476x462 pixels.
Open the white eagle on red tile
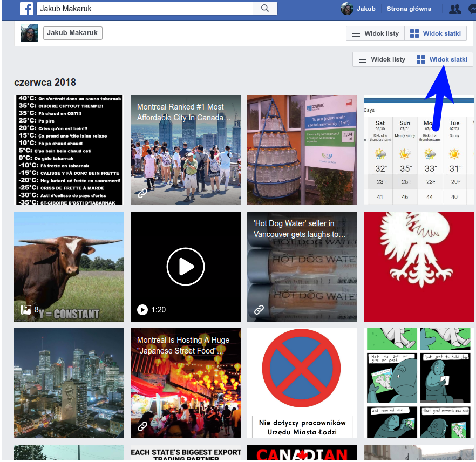click(x=419, y=267)
